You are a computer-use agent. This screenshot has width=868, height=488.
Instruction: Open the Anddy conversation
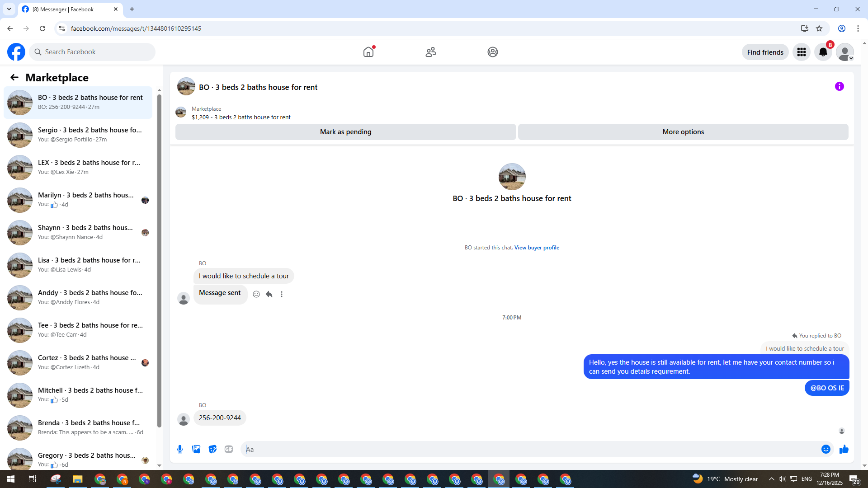pos(78,298)
